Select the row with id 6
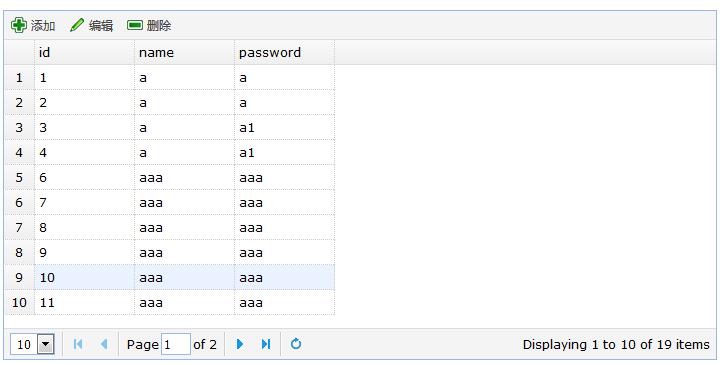Screen dimensions: 724x365 [169, 177]
